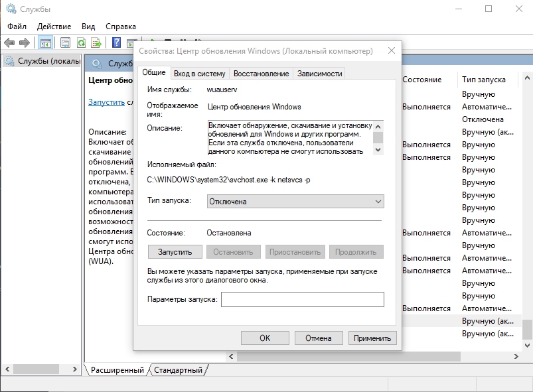Close the properties dialog with the X button
This screenshot has width=533, height=392.
[391, 50]
